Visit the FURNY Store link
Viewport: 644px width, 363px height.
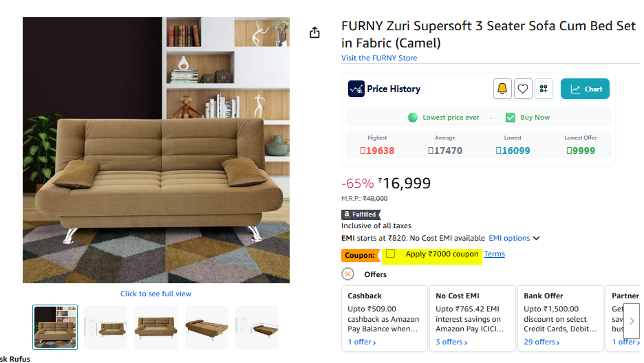tap(379, 58)
